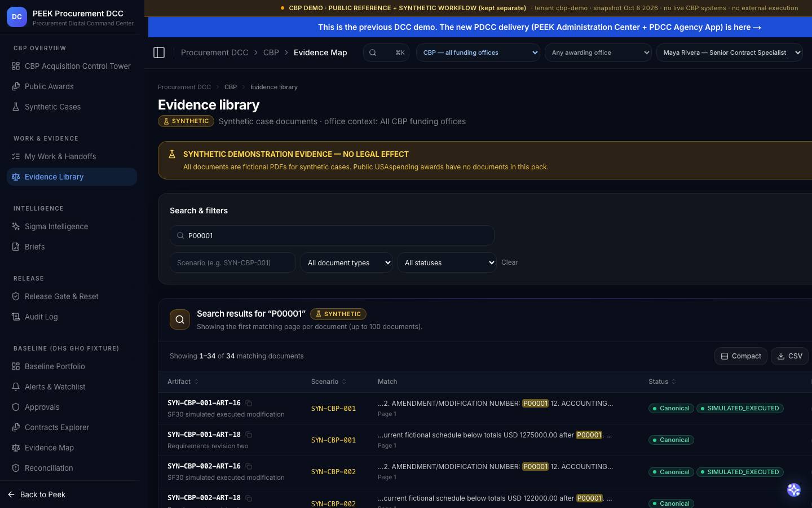
Task: Open CBP funding offices dropdown
Action: pos(478,52)
